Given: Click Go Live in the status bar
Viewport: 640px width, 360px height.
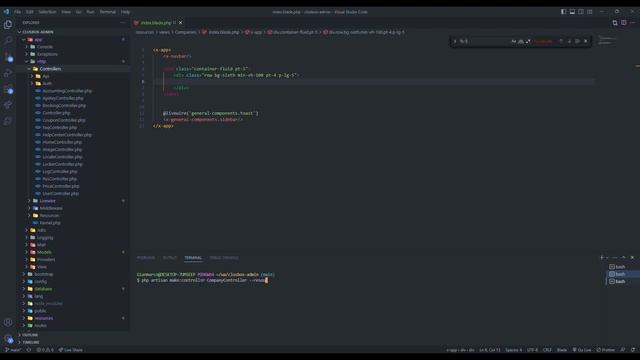Looking at the screenshot, I should click(582, 350).
